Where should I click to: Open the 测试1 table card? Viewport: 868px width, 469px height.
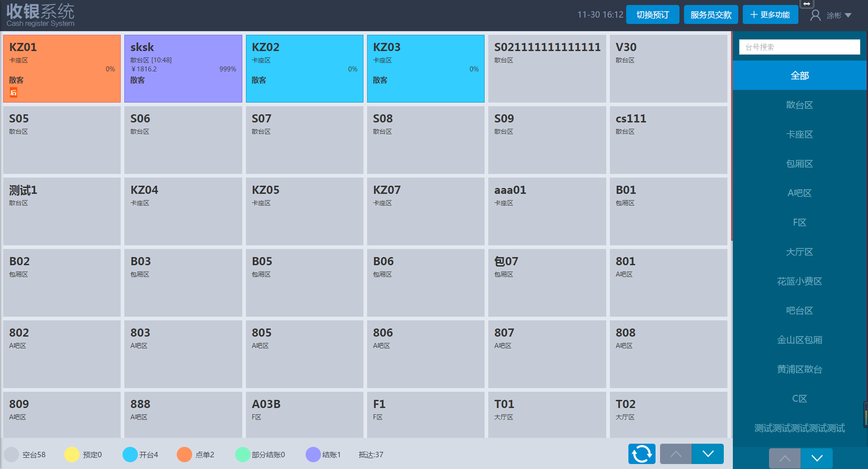click(62, 211)
